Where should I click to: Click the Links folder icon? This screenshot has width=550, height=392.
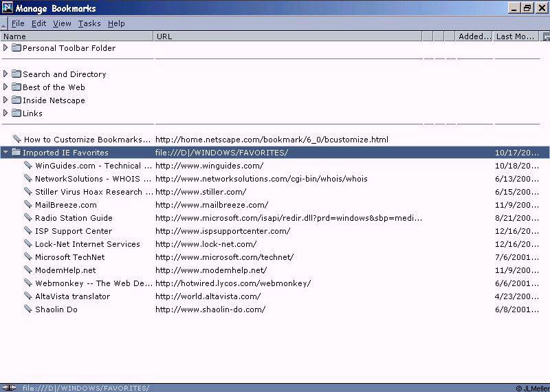pos(16,113)
